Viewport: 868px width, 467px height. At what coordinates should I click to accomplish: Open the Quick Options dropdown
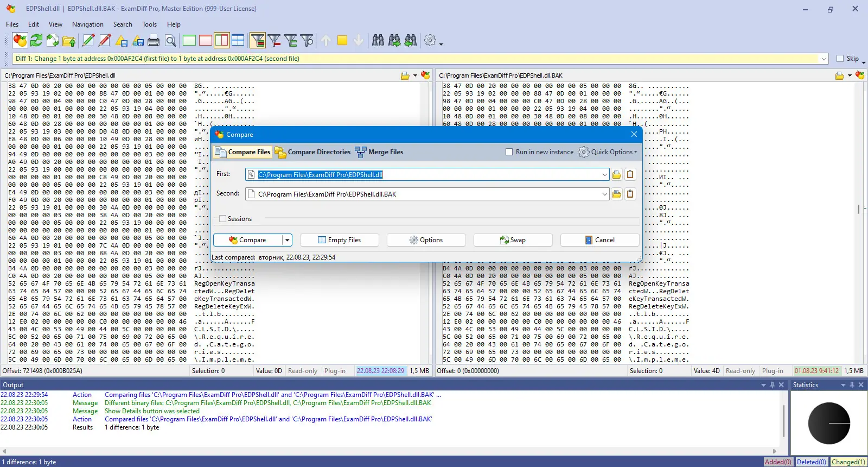tap(608, 152)
